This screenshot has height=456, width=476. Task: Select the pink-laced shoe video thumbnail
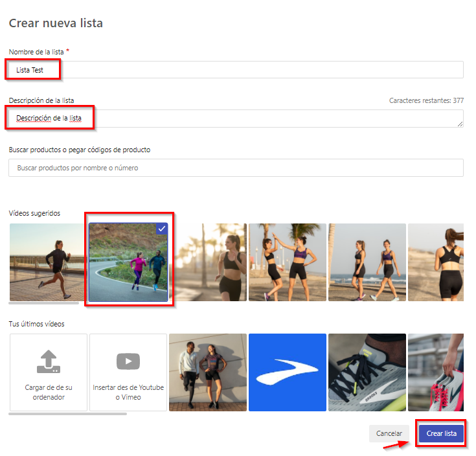coord(436,372)
